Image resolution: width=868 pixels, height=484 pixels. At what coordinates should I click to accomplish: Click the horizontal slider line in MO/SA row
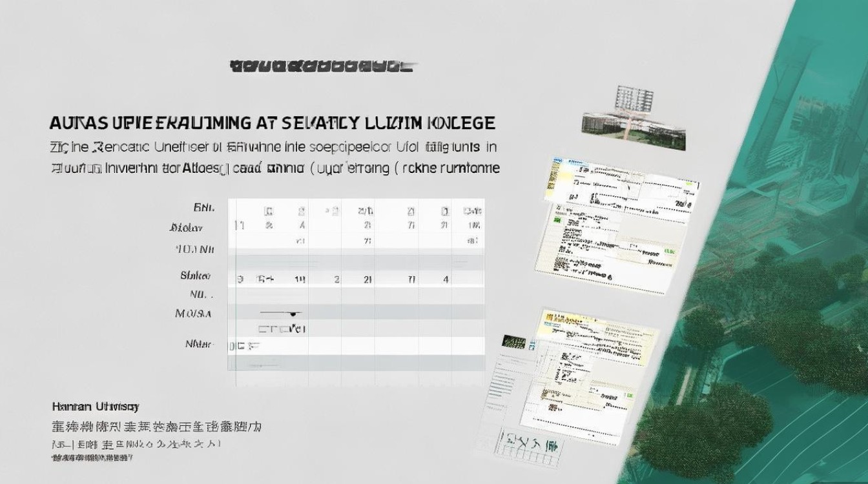[274, 312]
